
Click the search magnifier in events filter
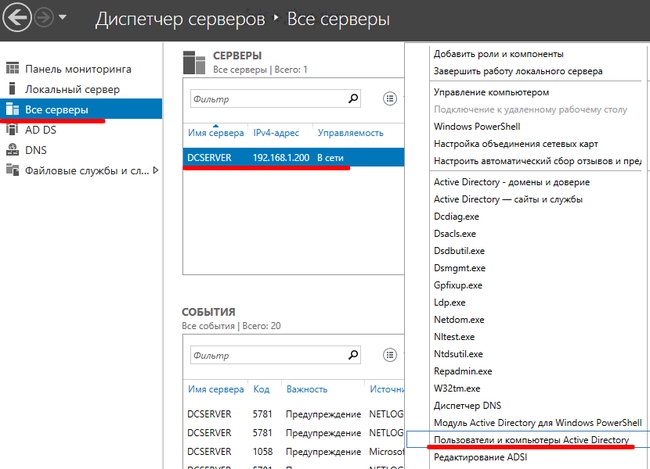pyautogui.click(x=353, y=355)
